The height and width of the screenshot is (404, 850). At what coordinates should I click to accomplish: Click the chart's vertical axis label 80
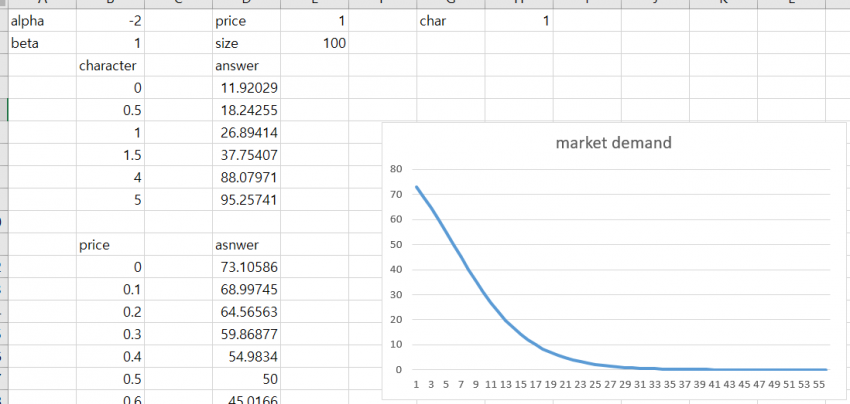click(x=396, y=169)
